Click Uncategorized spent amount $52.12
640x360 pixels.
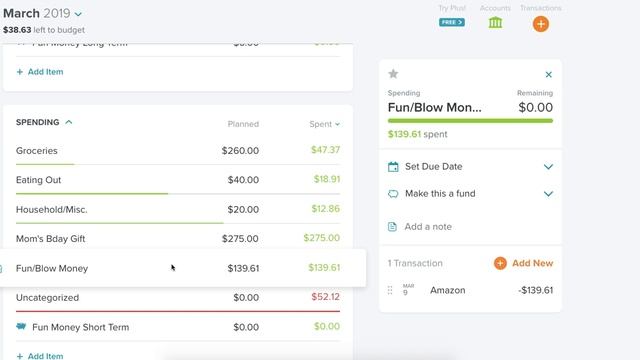[325, 297]
